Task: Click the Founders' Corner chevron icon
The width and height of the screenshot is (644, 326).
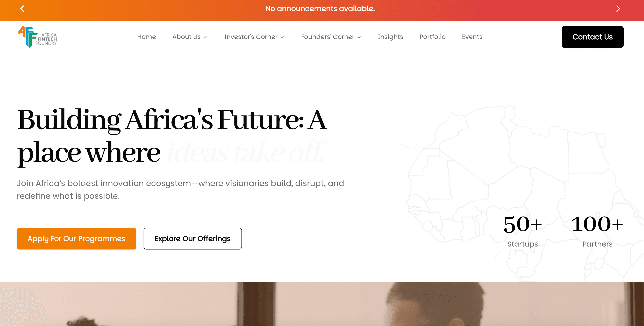Action: tap(360, 37)
